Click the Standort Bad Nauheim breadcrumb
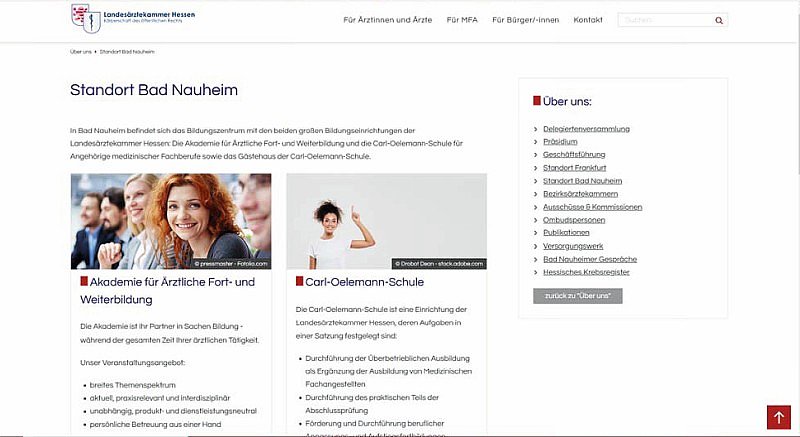This screenshot has height=437, width=800. coord(127,52)
